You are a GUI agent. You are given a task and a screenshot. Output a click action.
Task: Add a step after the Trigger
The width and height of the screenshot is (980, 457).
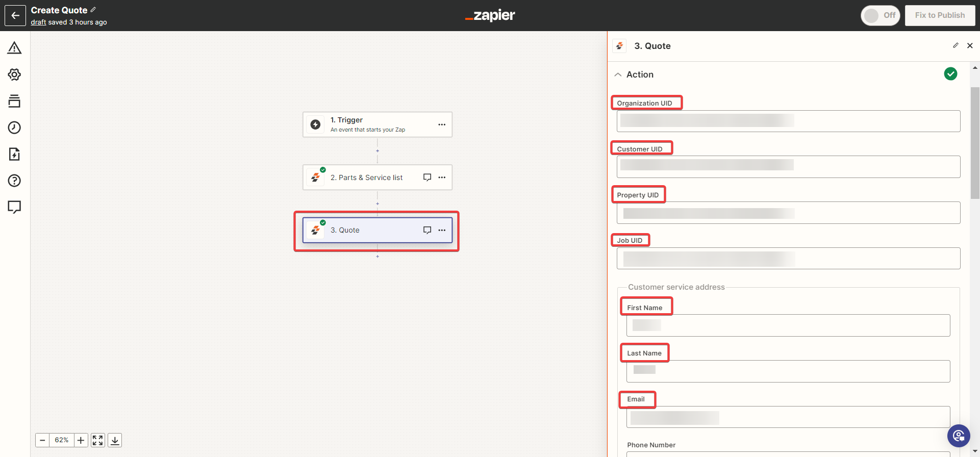[x=378, y=151]
